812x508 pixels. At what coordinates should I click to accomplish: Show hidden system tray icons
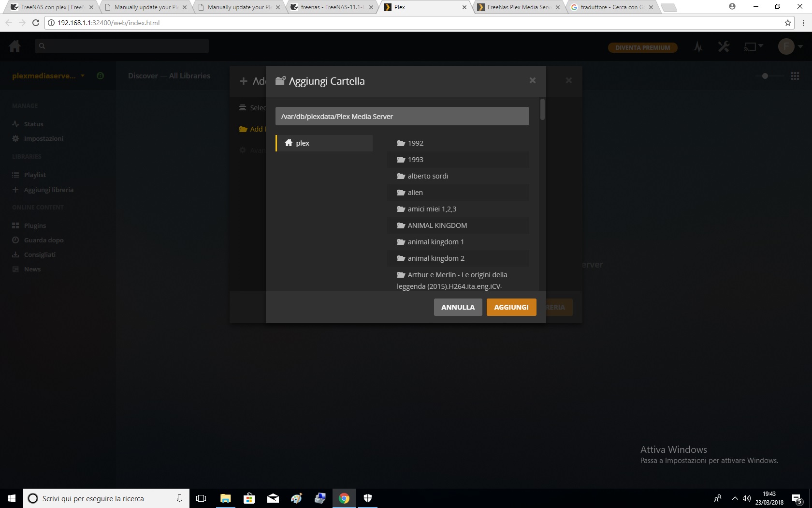pyautogui.click(x=735, y=498)
